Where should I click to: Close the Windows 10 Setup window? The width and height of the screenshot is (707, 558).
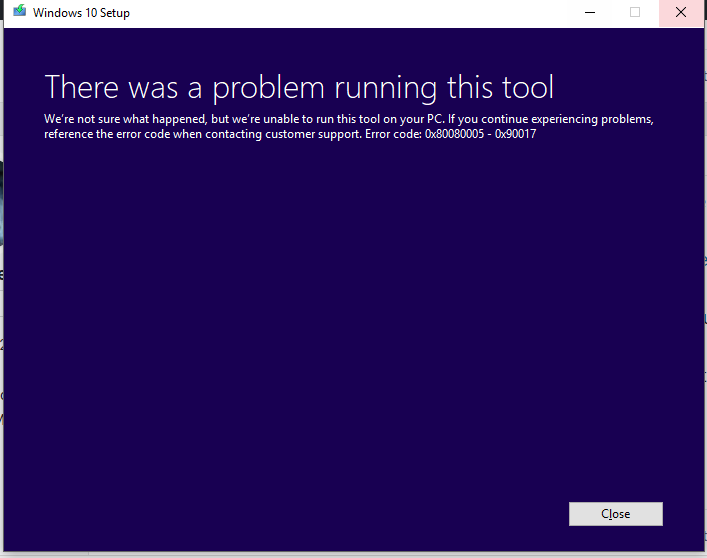pos(681,13)
